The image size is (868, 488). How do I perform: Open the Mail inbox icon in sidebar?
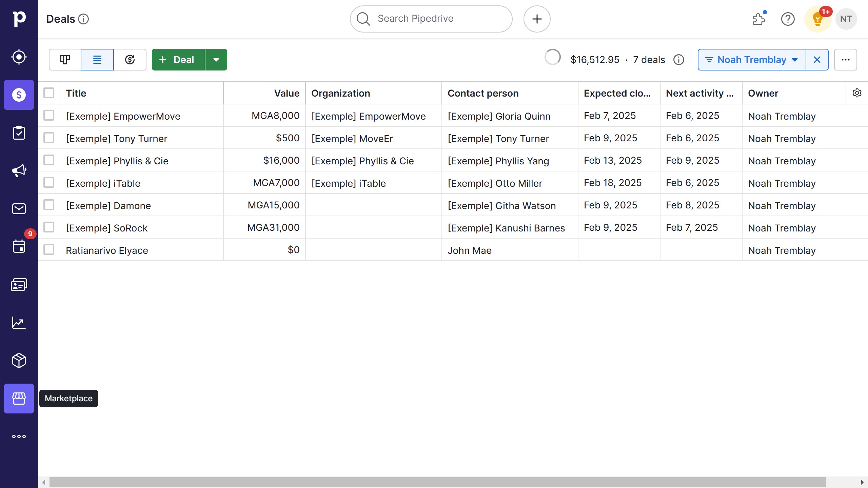tap(19, 208)
